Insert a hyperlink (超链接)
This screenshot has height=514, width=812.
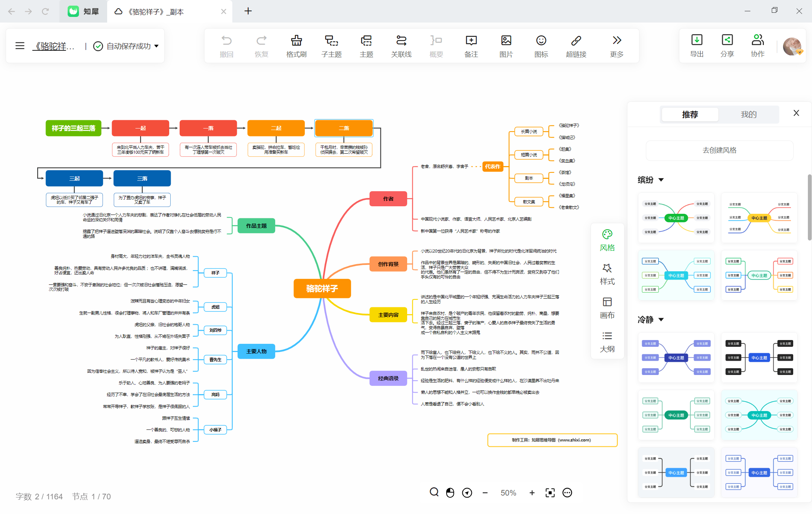[576, 46]
